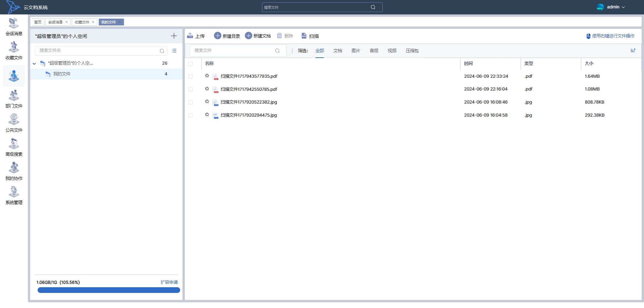This screenshot has height=308, width=644.
Task: Toggle the select-all checkbox in the header
Action: [x=191, y=64]
